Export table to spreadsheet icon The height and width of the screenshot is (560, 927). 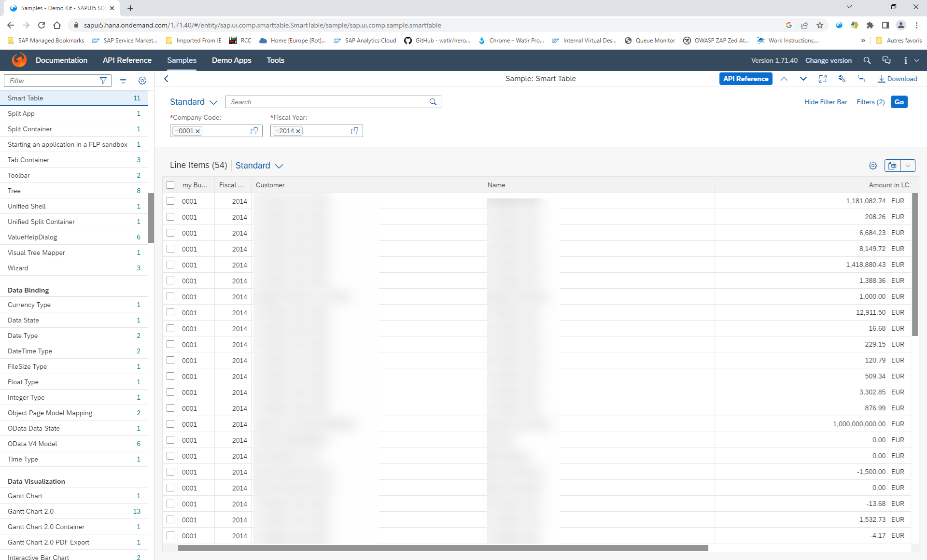892,166
